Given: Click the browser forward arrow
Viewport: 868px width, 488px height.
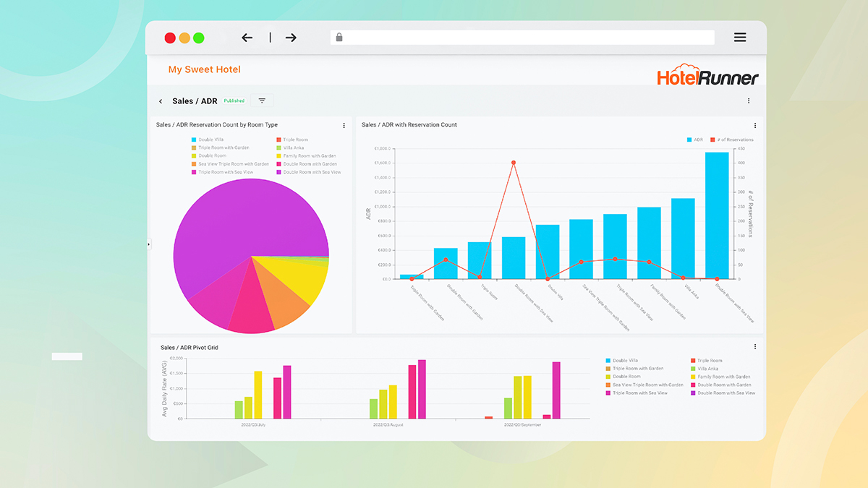Looking at the screenshot, I should [291, 38].
